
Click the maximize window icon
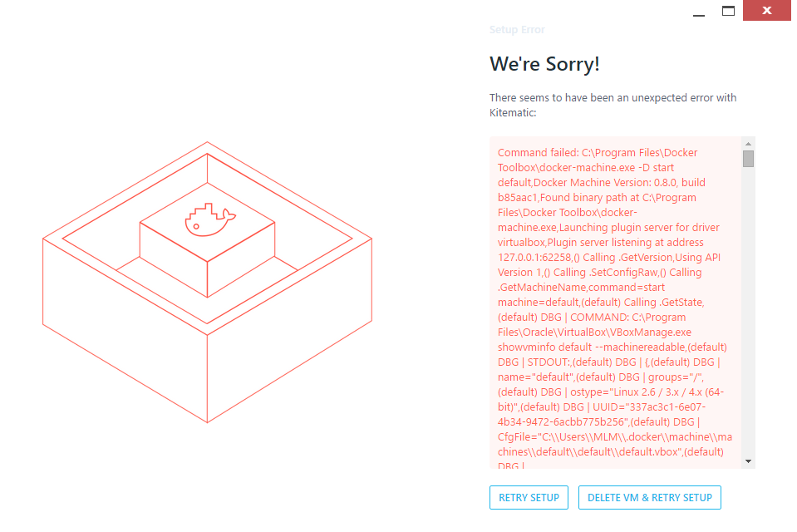pos(729,11)
